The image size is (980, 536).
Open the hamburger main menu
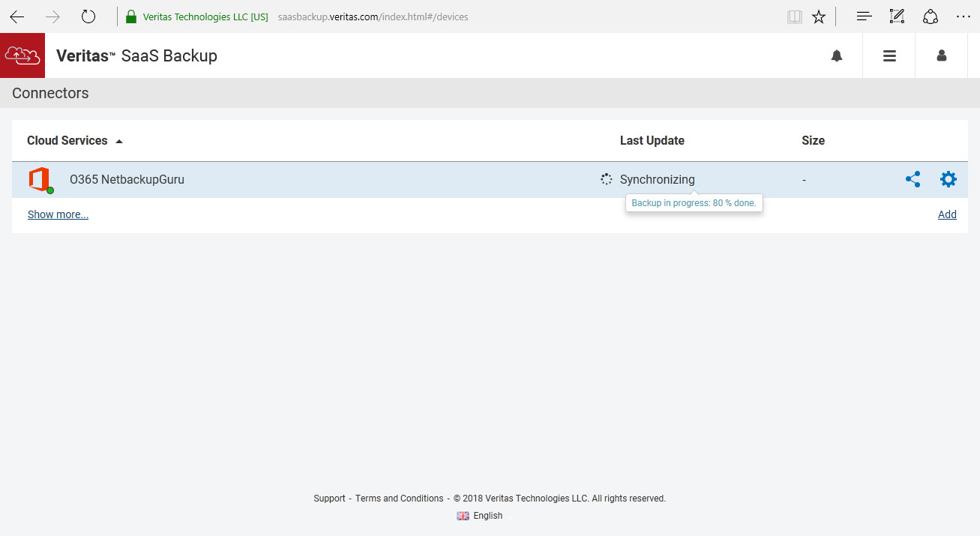point(889,55)
